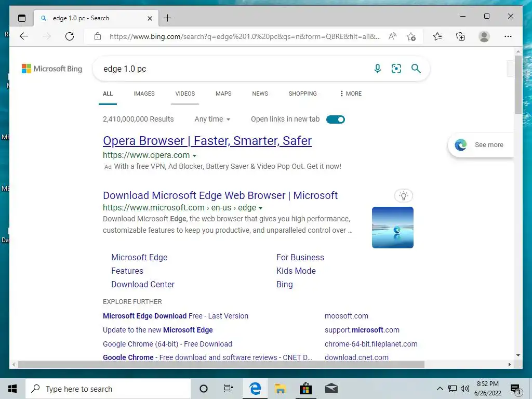Viewport: 532px width, 399px height.
Task: Click the taskbar search box
Action: (x=108, y=389)
